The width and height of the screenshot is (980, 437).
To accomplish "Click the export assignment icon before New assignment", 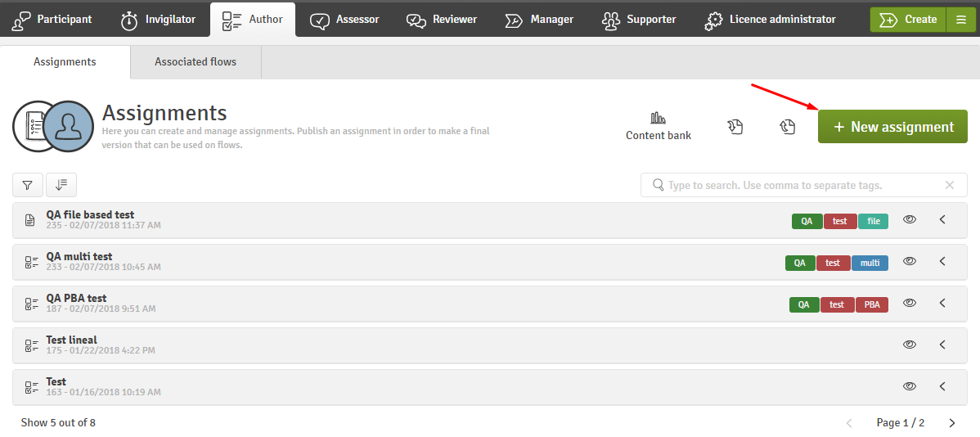I will (788, 127).
